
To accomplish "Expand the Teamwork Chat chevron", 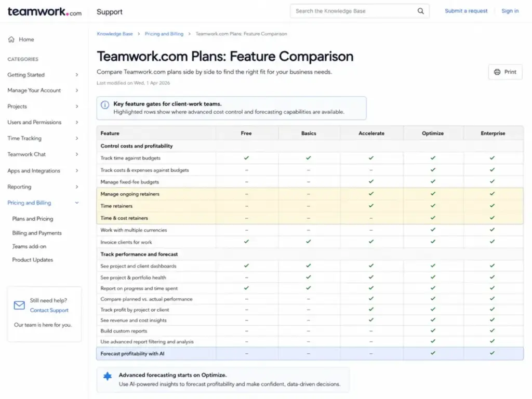I will [77, 154].
